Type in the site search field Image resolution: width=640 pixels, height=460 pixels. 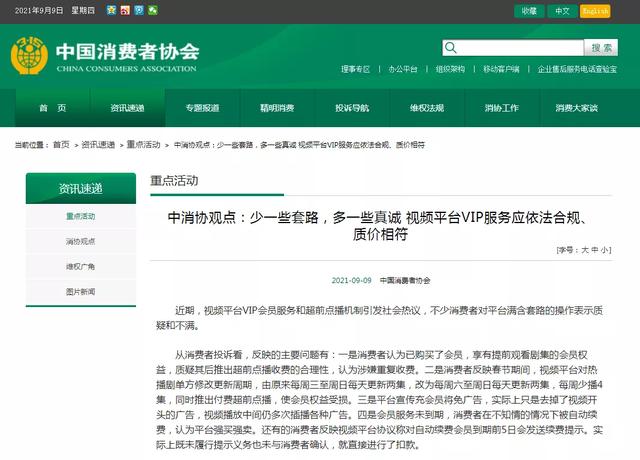coord(515,47)
